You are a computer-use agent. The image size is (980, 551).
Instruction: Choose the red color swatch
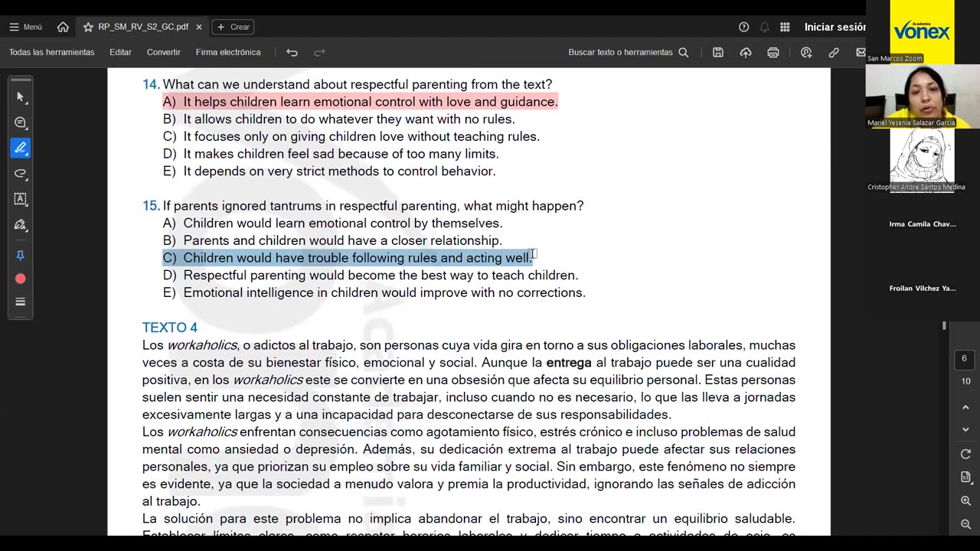[21, 279]
